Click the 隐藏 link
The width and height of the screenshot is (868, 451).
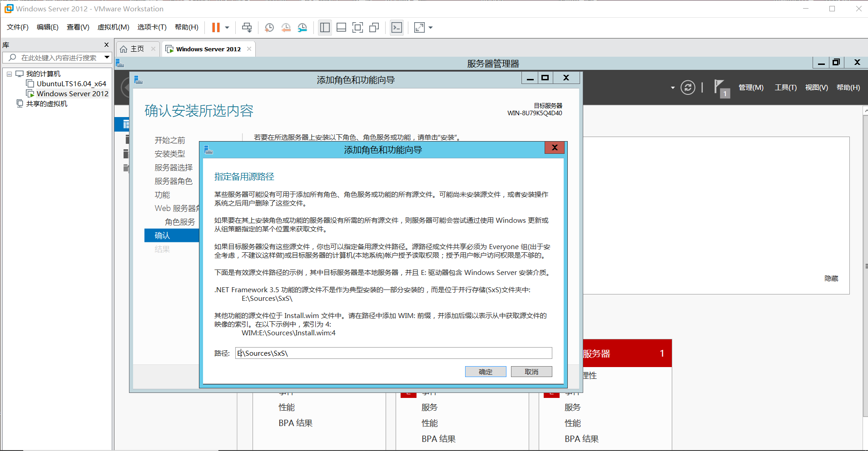click(x=831, y=278)
